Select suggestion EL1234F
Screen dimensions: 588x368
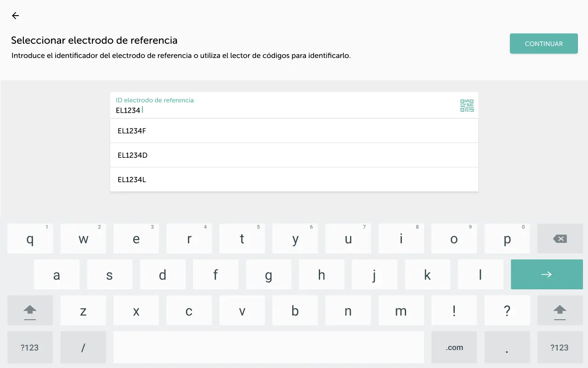click(x=294, y=131)
